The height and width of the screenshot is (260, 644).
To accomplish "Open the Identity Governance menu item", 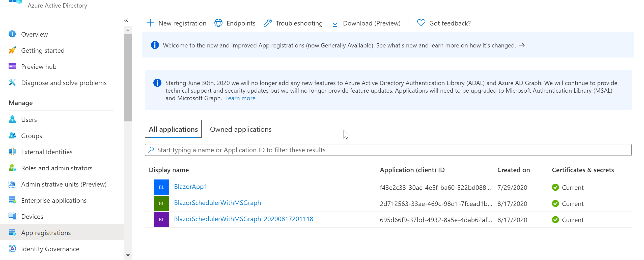I will (50, 249).
